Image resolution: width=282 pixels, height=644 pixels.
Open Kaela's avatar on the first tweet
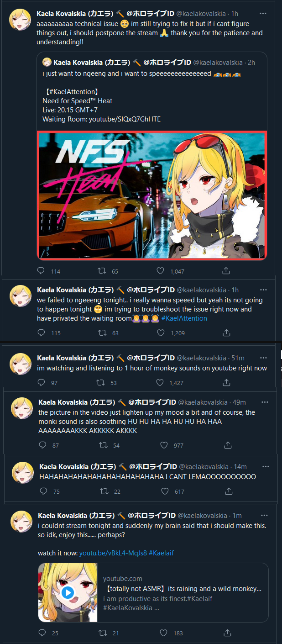20,19
